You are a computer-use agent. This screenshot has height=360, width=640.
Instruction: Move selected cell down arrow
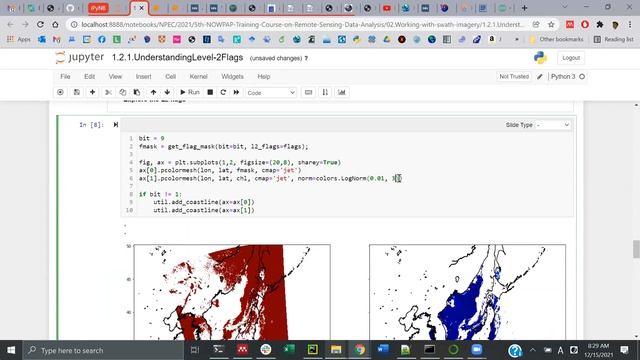pyautogui.click(x=167, y=92)
